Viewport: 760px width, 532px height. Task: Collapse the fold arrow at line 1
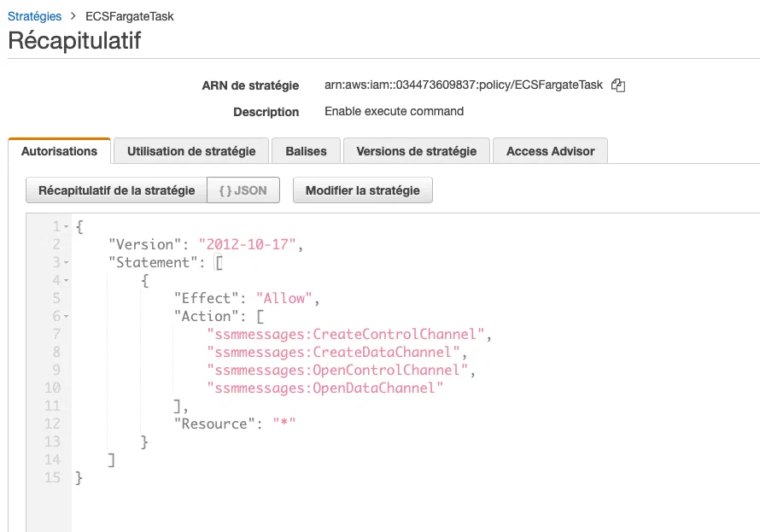click(x=67, y=227)
